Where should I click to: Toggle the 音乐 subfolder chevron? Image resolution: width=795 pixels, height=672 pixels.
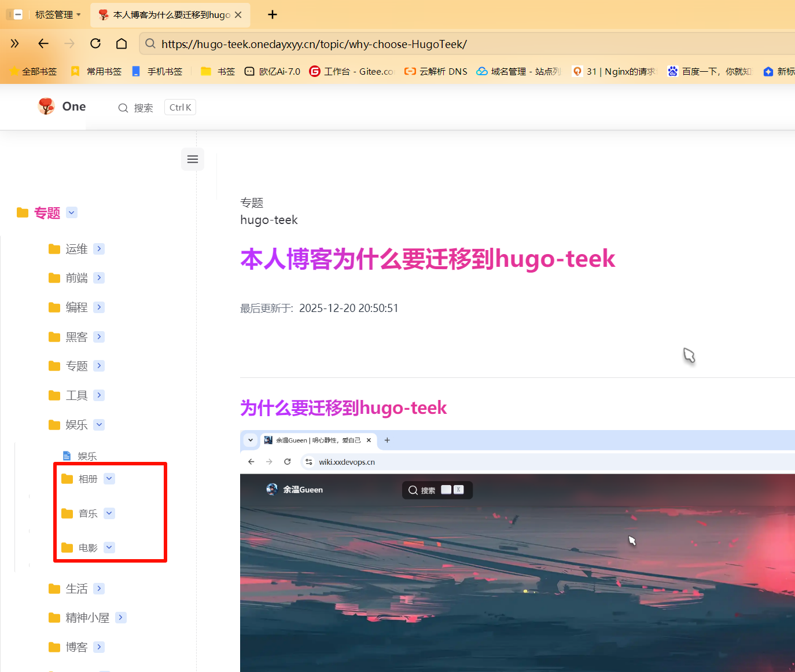109,513
